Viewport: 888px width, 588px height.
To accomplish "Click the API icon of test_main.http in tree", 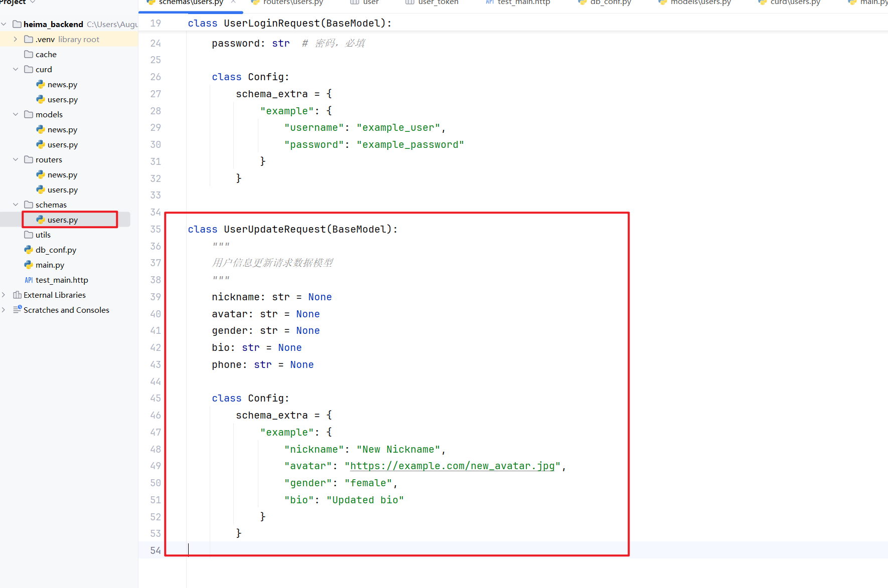I will tap(29, 280).
